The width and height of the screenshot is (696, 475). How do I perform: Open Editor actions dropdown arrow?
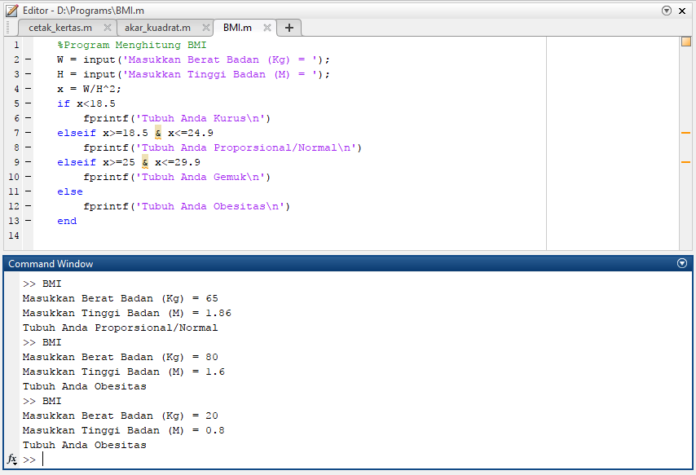[x=666, y=11]
